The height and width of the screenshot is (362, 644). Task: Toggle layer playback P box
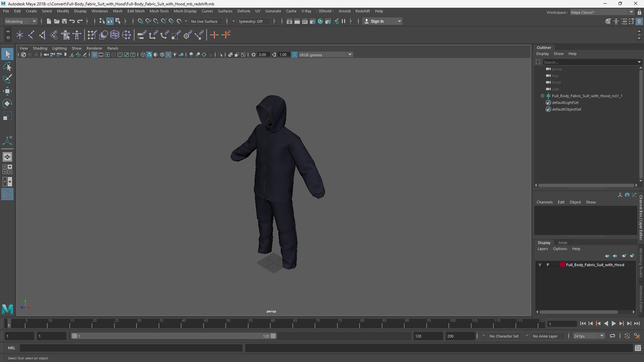tap(548, 265)
